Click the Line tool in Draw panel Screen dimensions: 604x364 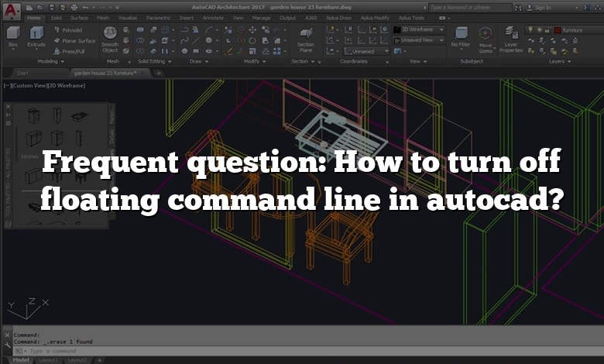coord(197,40)
